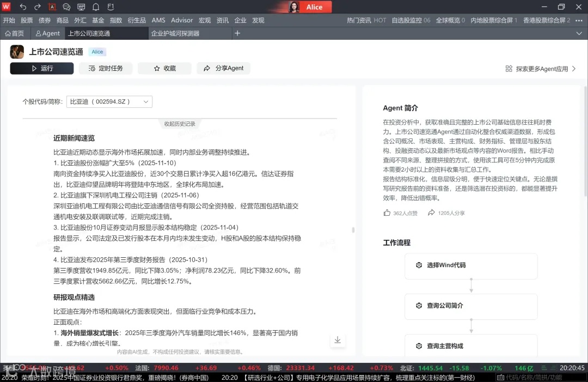The height and width of the screenshot is (382, 588).
Task: Open 探索更多Agent应用 via its grid icon
Action: click(509, 69)
